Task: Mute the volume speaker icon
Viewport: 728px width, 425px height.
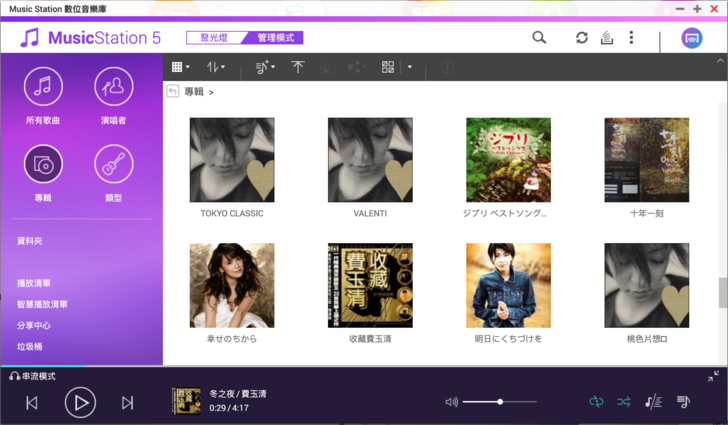Action: (452, 402)
